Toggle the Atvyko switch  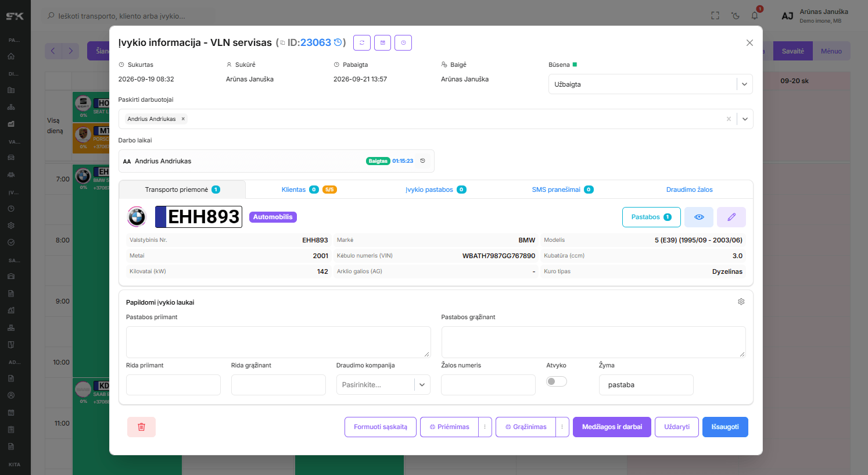point(557,381)
